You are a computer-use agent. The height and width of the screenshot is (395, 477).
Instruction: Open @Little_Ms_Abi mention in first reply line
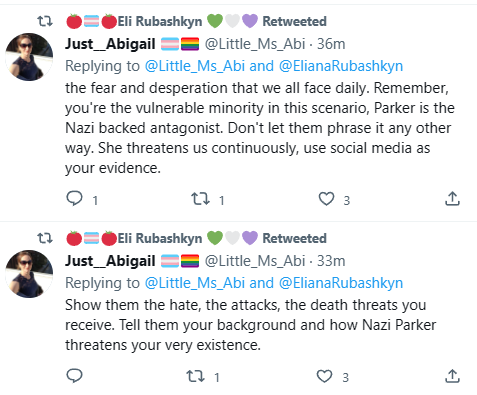coord(195,66)
